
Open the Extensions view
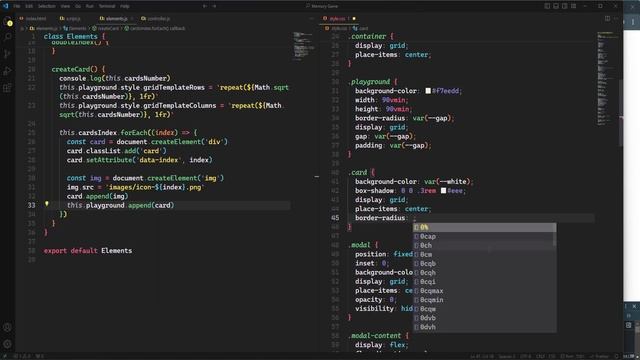click(x=7, y=88)
